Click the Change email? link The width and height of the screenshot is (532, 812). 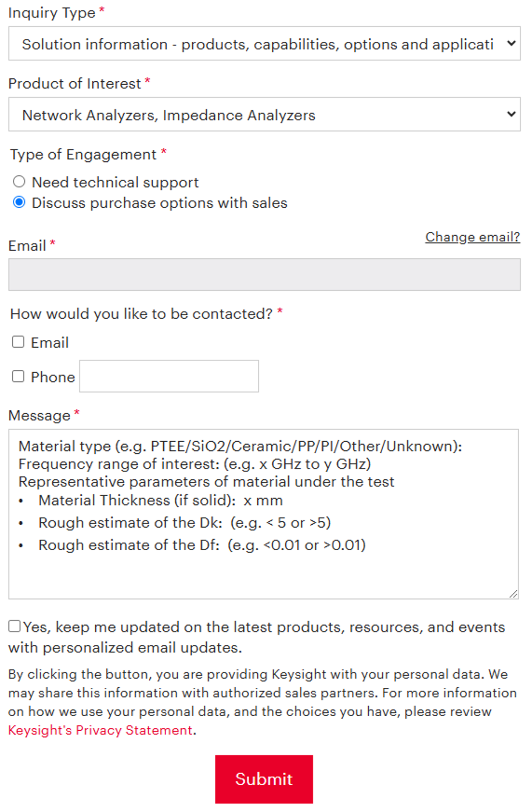(x=472, y=237)
